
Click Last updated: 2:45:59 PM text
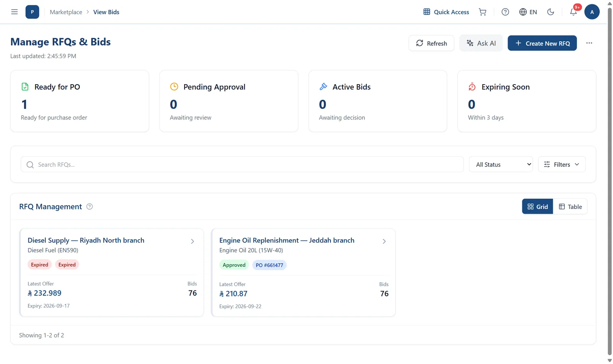[43, 56]
